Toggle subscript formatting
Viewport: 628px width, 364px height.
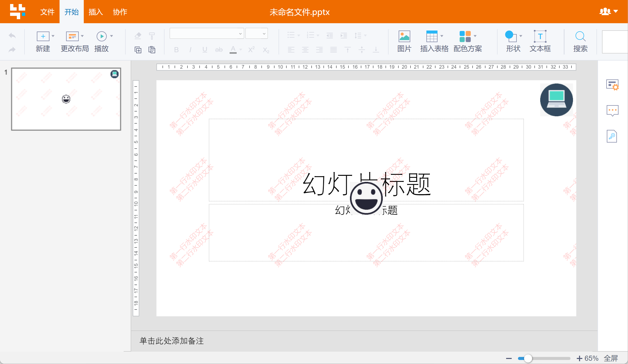(266, 50)
